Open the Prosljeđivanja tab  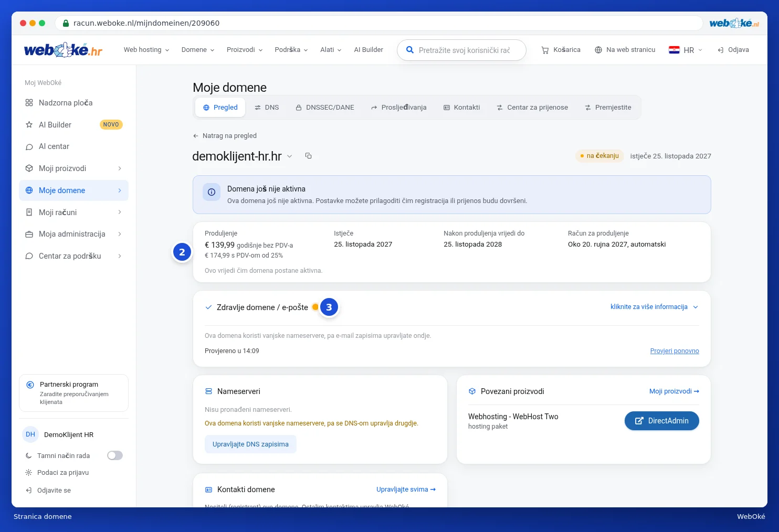pyautogui.click(x=399, y=108)
